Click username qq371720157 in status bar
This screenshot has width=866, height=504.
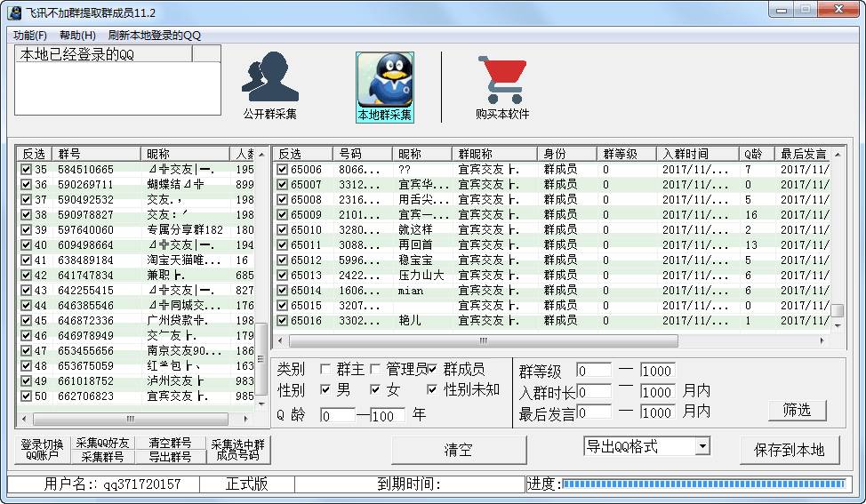142,484
